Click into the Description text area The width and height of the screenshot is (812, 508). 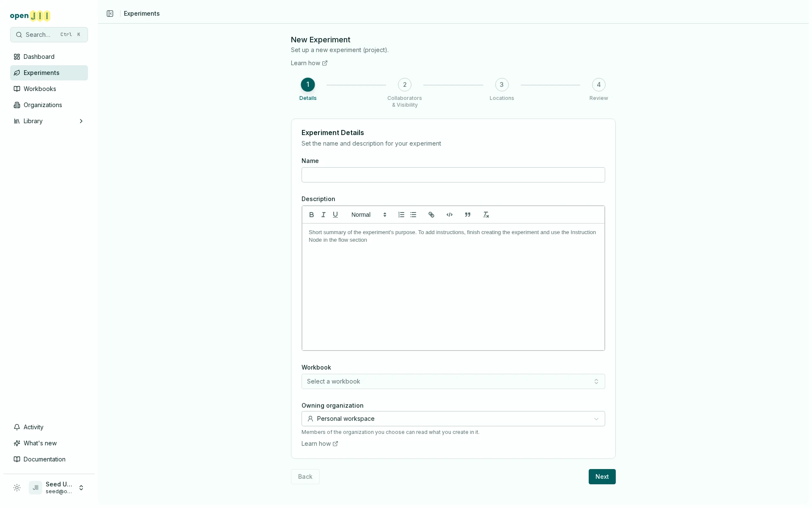click(453, 287)
